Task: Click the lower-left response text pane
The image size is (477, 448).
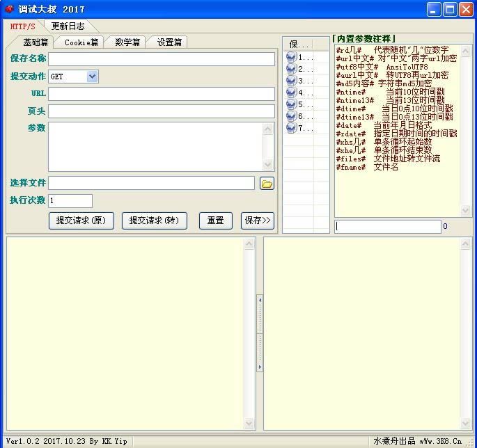Action: click(x=125, y=334)
